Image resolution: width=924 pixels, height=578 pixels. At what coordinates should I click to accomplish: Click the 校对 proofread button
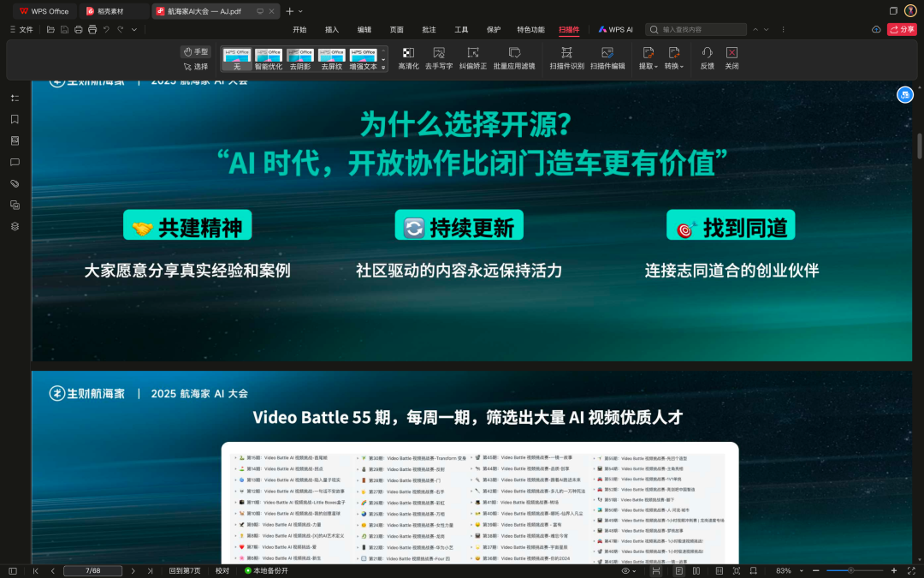coord(222,571)
